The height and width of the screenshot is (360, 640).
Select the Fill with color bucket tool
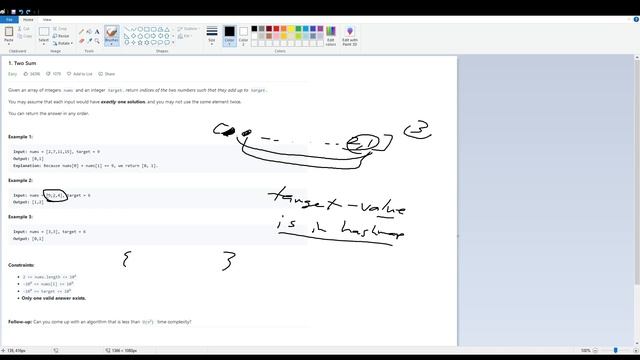89,31
